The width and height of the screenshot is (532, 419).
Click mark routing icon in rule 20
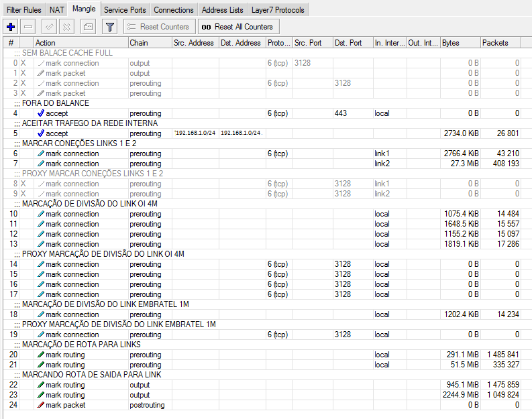click(x=41, y=355)
